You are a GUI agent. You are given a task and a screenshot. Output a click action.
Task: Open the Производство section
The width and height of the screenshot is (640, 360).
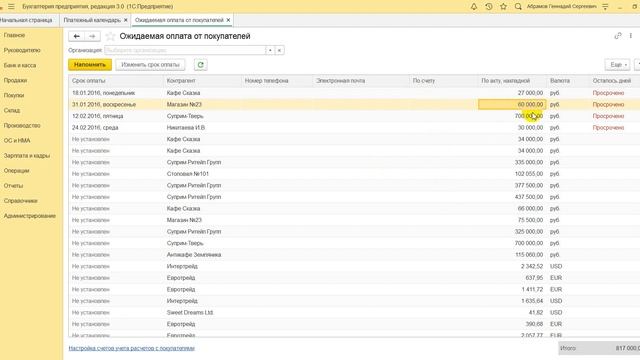[x=22, y=126]
